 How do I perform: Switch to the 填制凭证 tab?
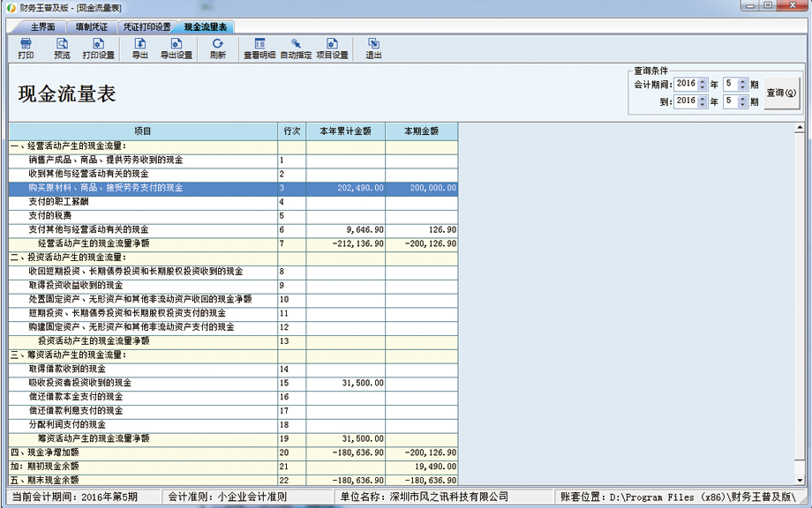(92, 27)
